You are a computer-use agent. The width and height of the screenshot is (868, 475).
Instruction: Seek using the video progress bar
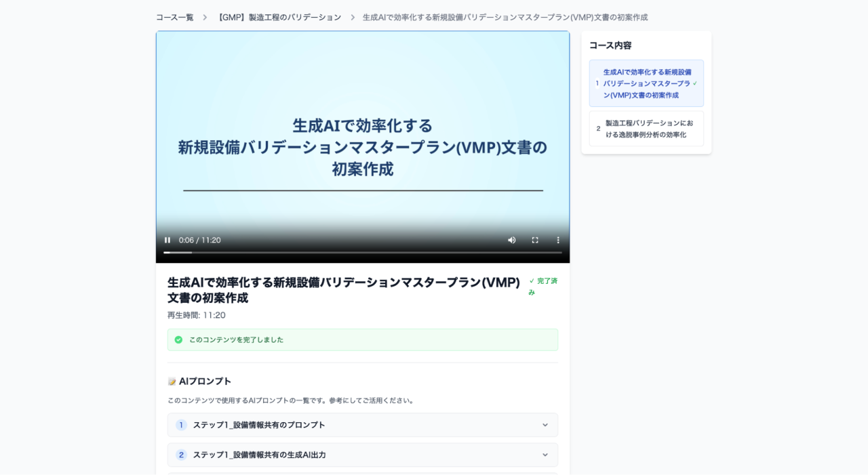[x=363, y=253]
